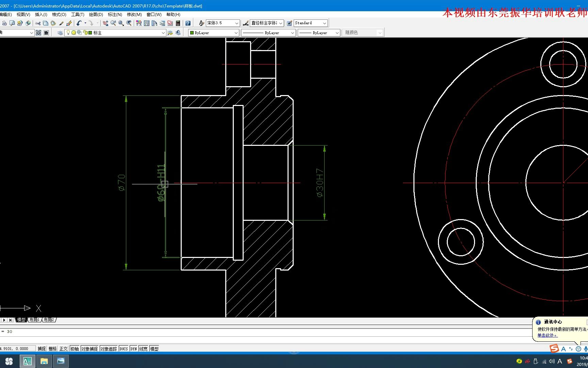The image size is (588, 368).
Task: Toggle 对象捕捉 object snap button
Action: (x=89, y=349)
